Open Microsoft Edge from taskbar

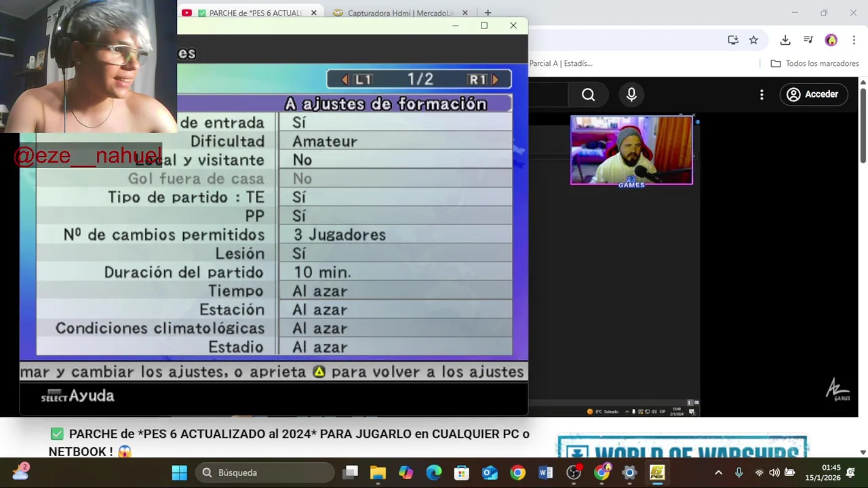pos(433,472)
